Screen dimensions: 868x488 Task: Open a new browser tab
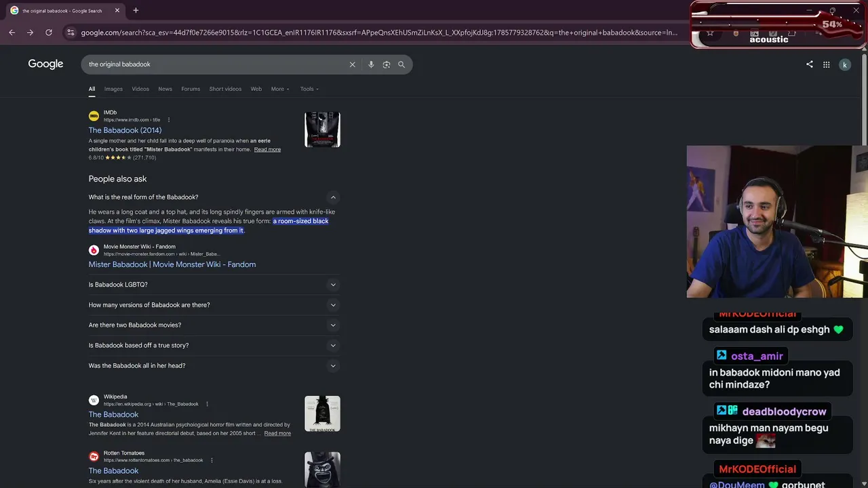pos(136,10)
